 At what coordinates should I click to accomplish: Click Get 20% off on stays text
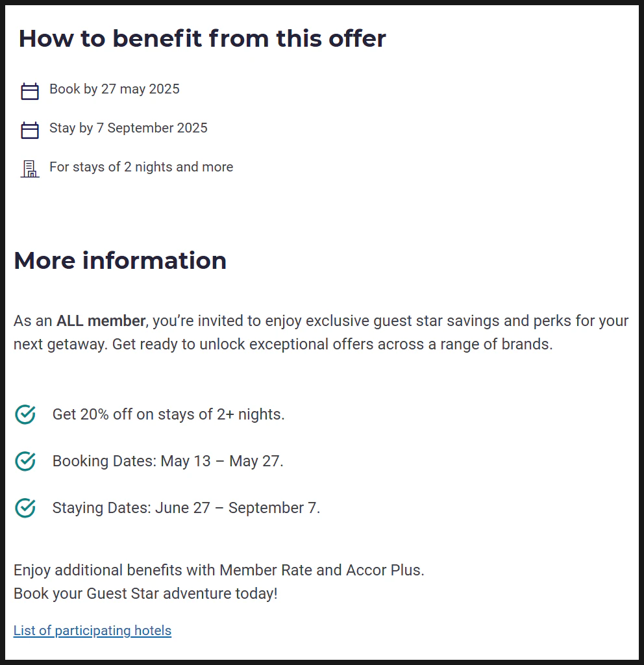pyautogui.click(x=168, y=414)
